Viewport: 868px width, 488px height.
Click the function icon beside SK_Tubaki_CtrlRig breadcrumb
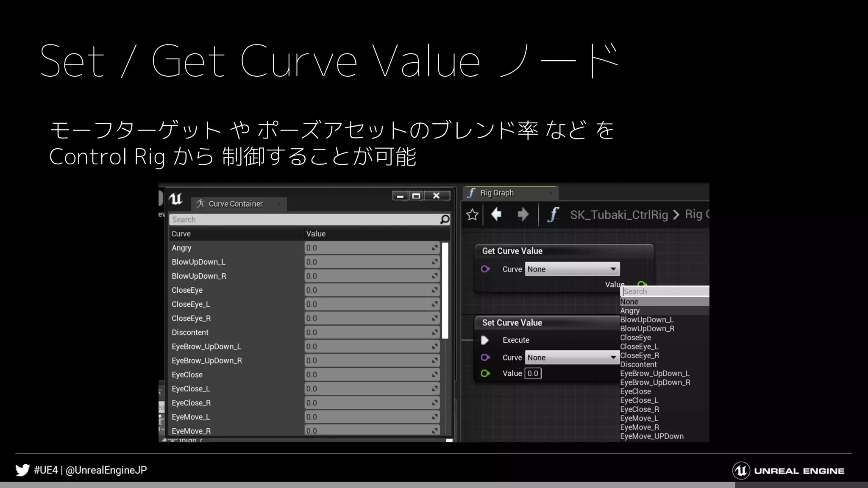553,215
